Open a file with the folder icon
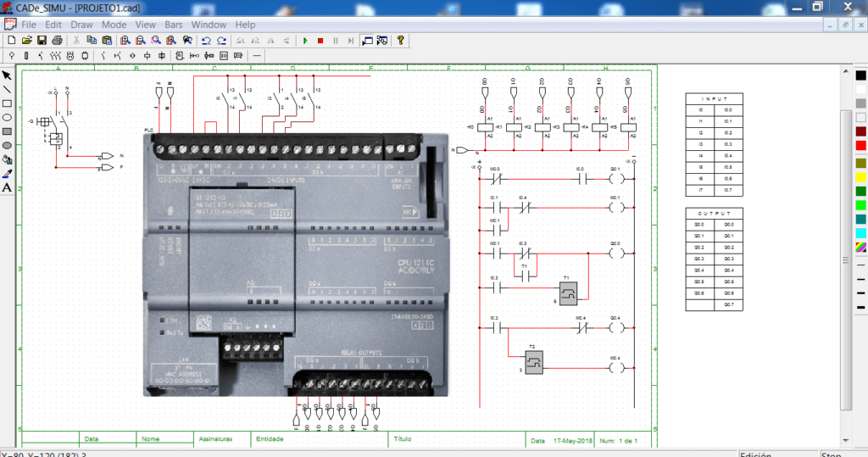Viewport: 868px width, 457px height. 26,41
